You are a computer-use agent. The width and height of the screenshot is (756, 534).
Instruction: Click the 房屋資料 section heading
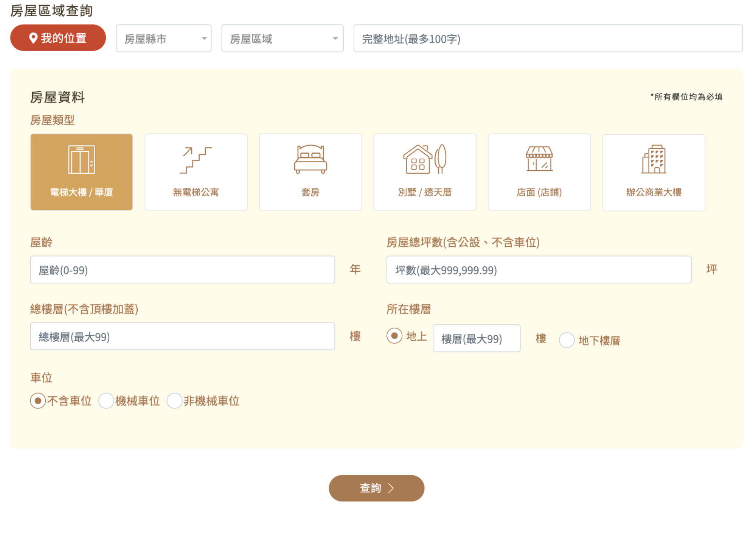tap(57, 97)
